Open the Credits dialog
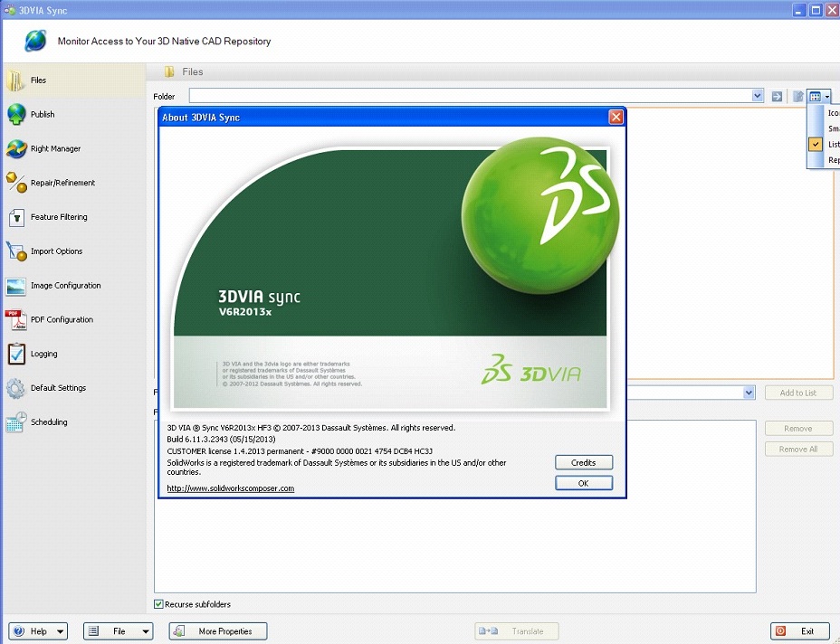 pos(583,461)
